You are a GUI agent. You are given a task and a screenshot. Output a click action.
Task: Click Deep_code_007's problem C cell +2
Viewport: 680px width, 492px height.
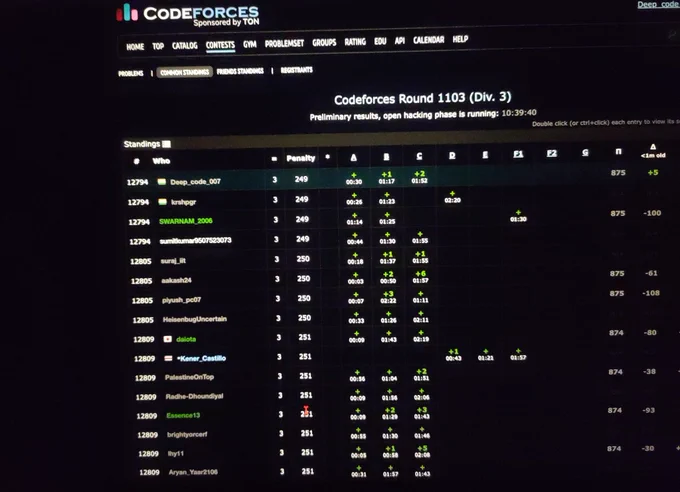(x=420, y=177)
